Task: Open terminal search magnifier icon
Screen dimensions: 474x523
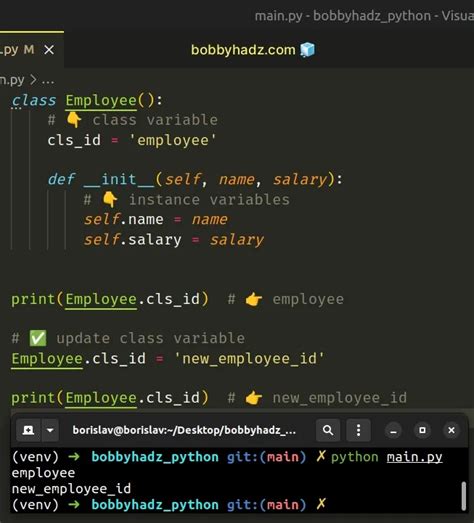Action: pyautogui.click(x=328, y=430)
